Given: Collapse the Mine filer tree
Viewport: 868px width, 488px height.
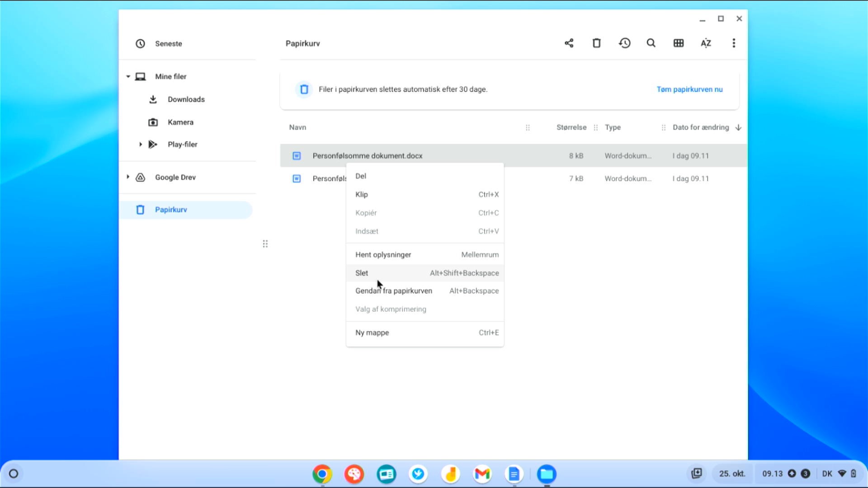Looking at the screenshot, I should (128, 76).
